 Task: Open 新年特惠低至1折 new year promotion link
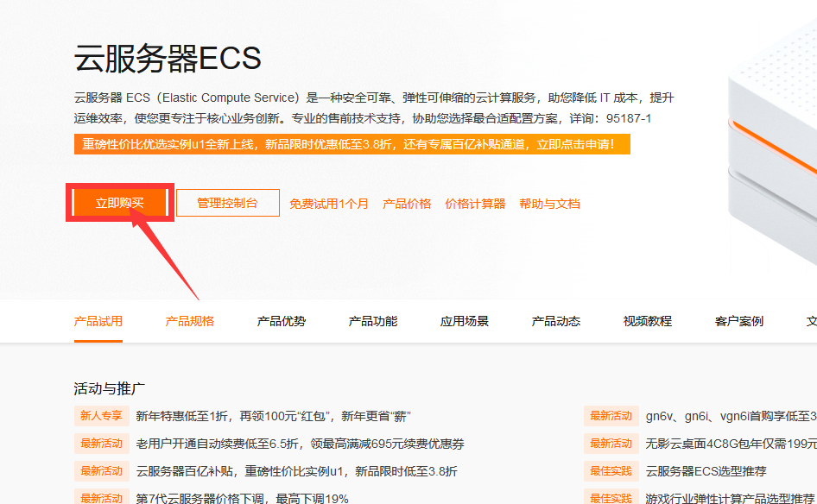(273, 416)
